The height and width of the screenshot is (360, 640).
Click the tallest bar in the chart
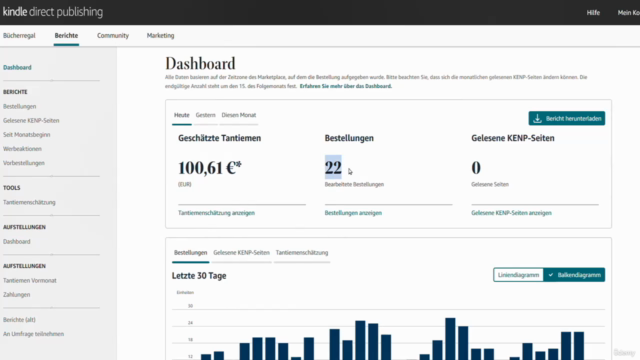coord(450,338)
